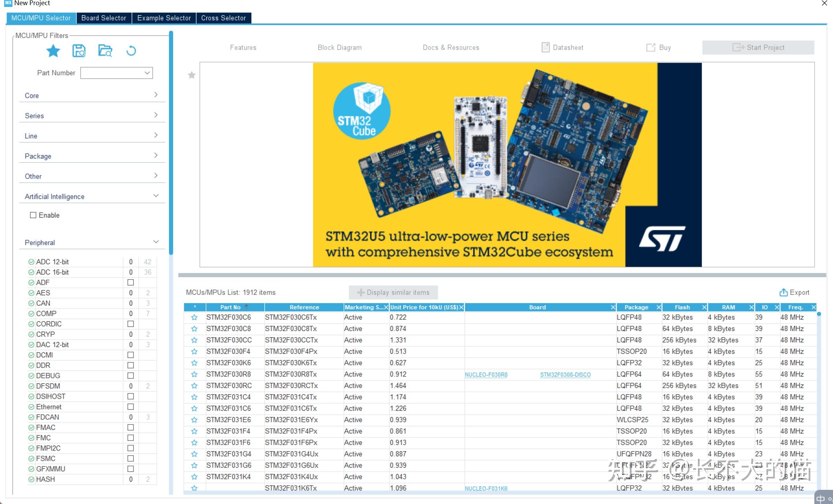
Task: Load a saved filter search
Action: (x=105, y=51)
